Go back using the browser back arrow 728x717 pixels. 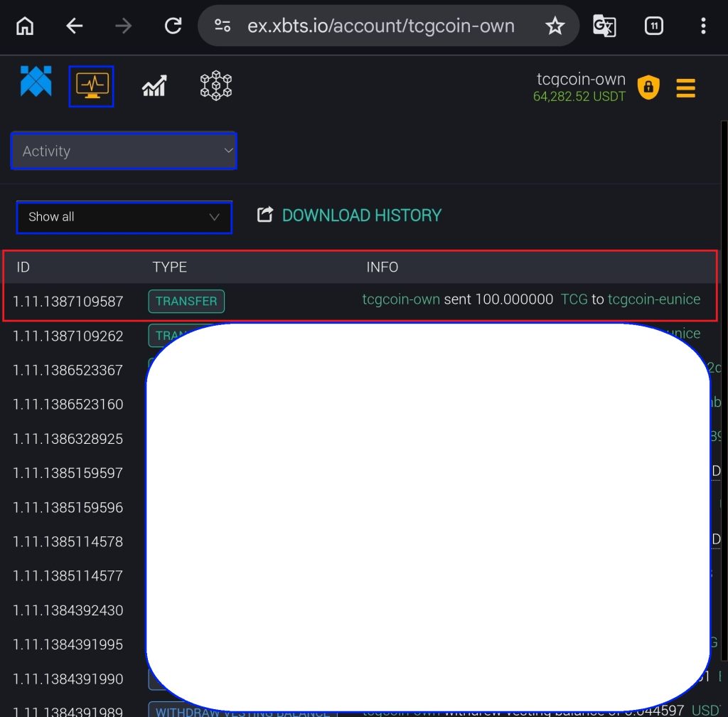pyautogui.click(x=74, y=26)
